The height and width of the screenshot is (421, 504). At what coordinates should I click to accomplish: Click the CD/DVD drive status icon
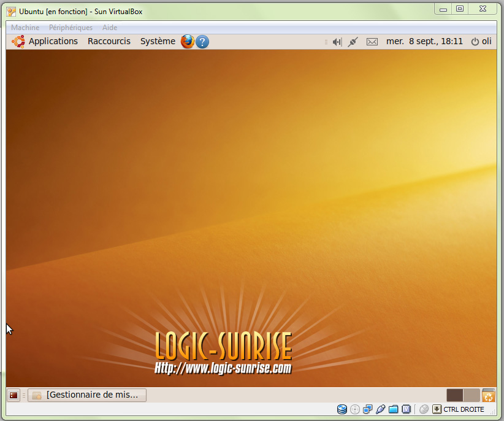(355, 409)
